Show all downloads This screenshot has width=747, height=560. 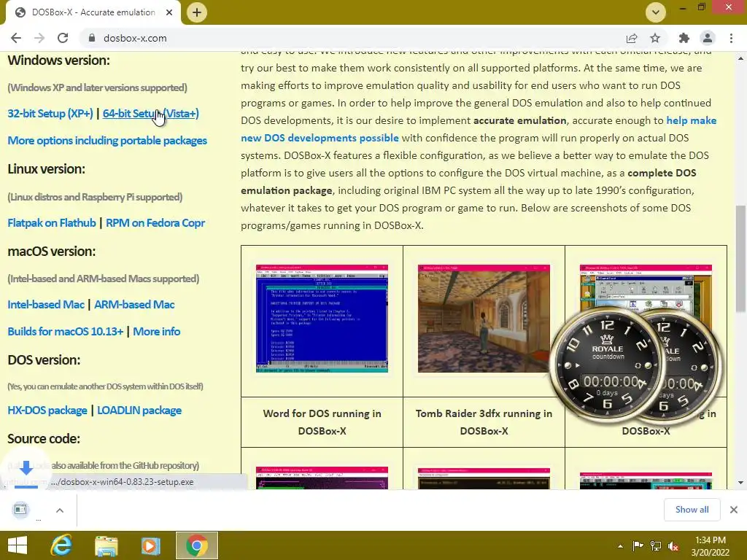pyautogui.click(x=692, y=510)
